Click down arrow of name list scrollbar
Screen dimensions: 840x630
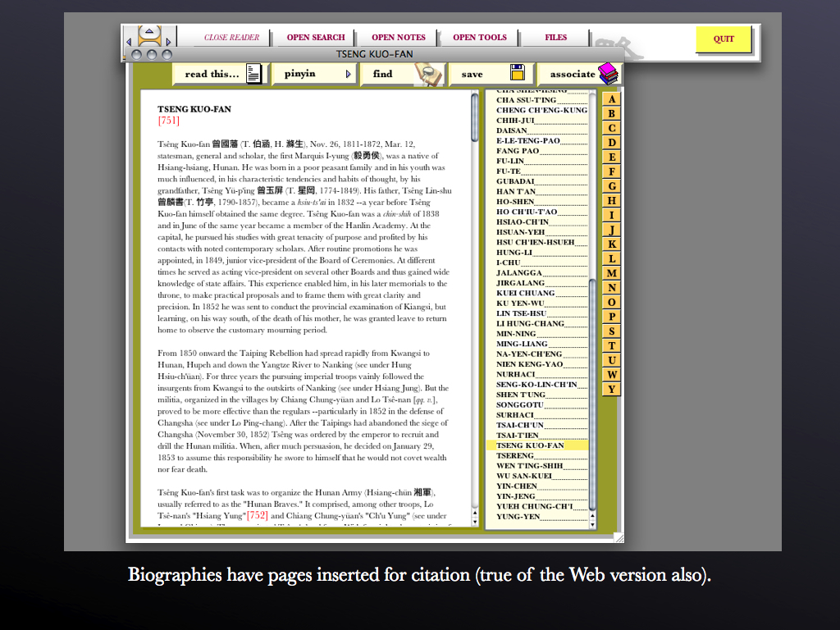[592, 524]
